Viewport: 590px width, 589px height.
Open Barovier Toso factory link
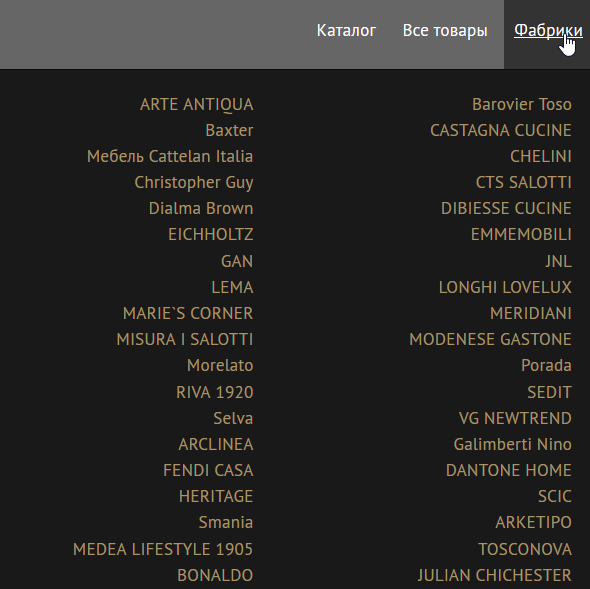point(522,105)
